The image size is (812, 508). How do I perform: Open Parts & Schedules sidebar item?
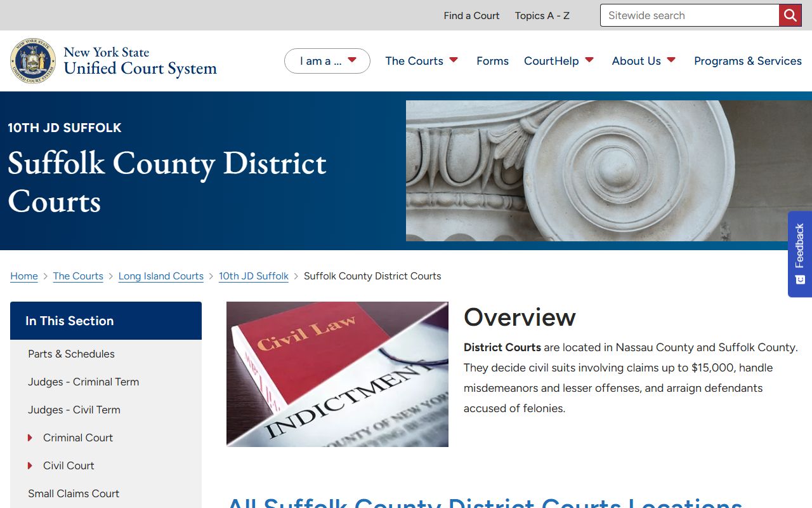point(71,354)
